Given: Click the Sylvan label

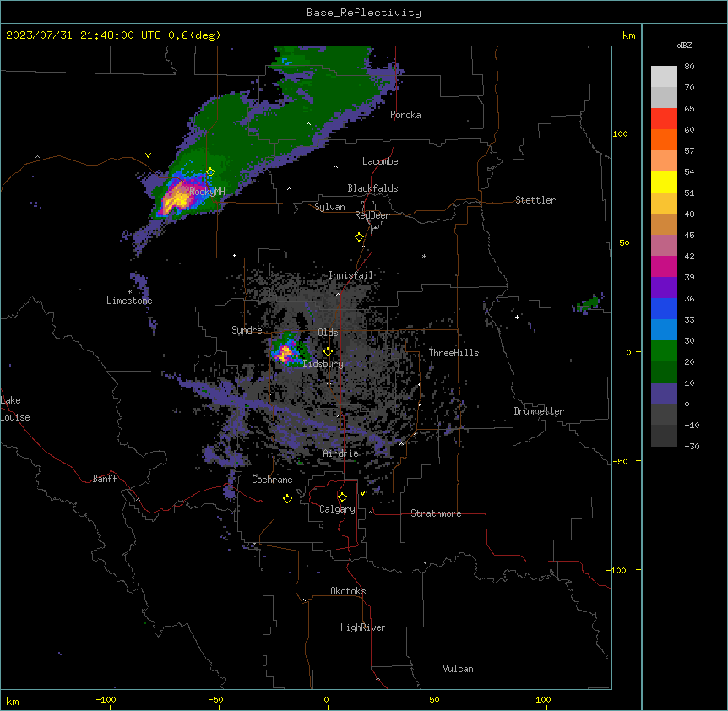Looking at the screenshot, I should point(329,207).
